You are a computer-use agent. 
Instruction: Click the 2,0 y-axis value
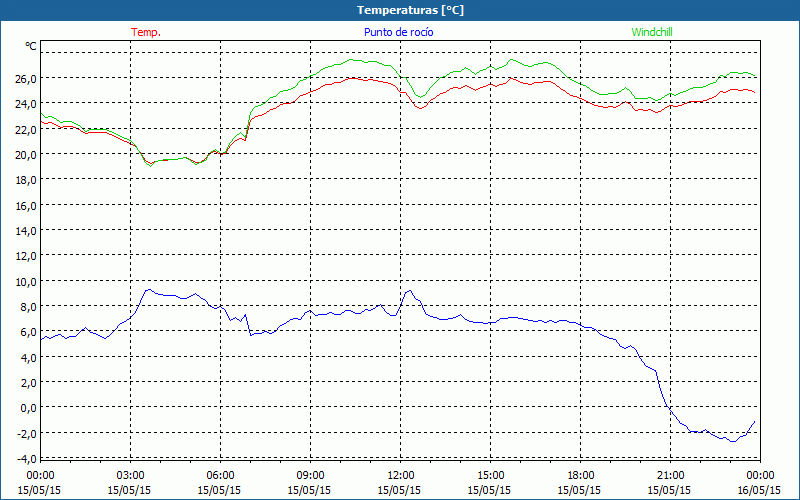click(28, 383)
